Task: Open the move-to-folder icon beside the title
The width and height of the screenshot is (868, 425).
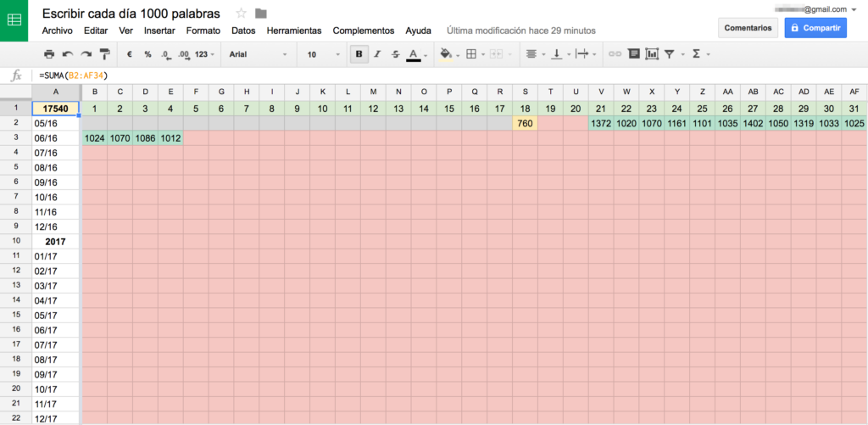Action: (x=261, y=14)
